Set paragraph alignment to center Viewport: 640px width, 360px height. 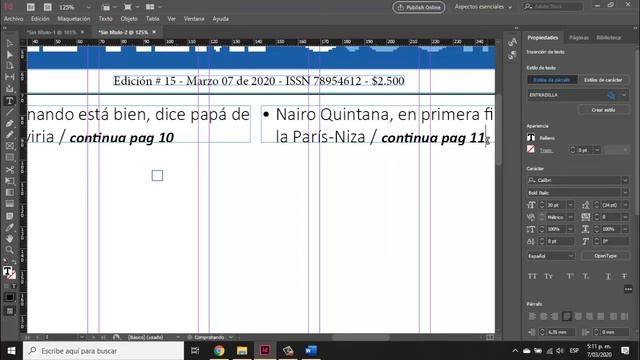pyautogui.click(x=543, y=316)
